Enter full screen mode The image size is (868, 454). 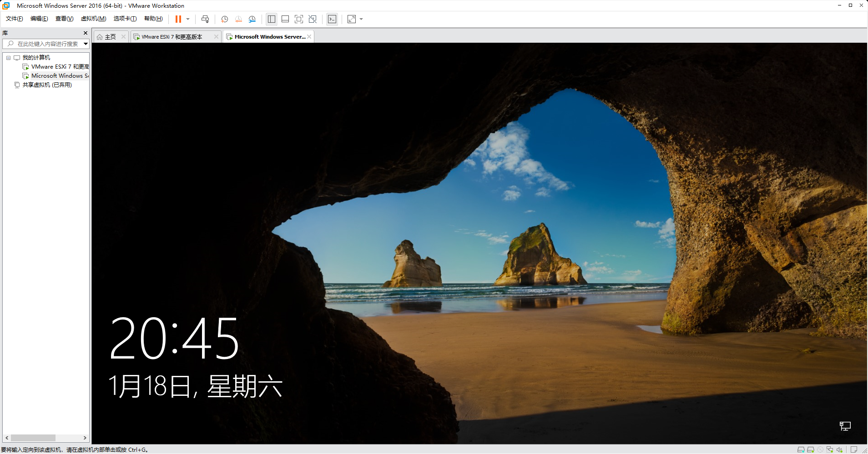click(299, 19)
